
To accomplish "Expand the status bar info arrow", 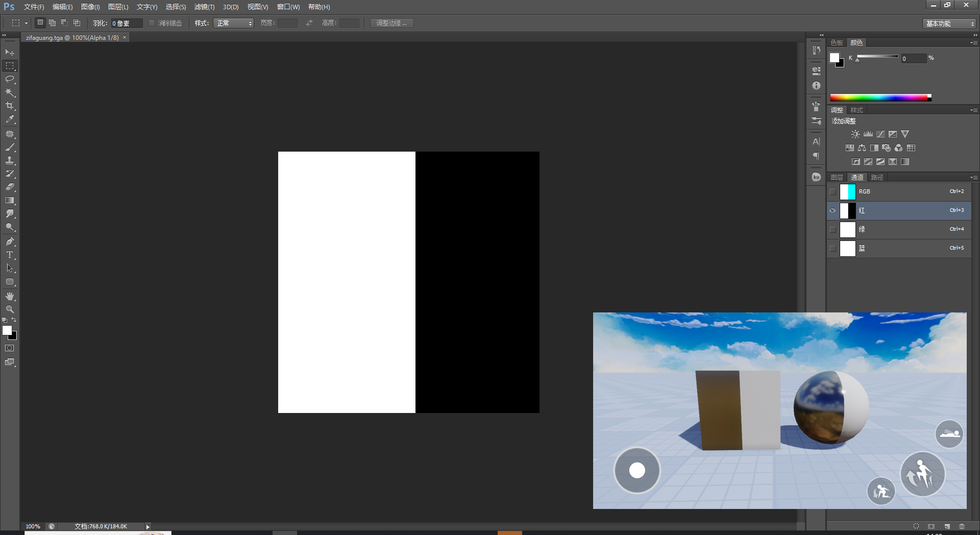I will (148, 527).
